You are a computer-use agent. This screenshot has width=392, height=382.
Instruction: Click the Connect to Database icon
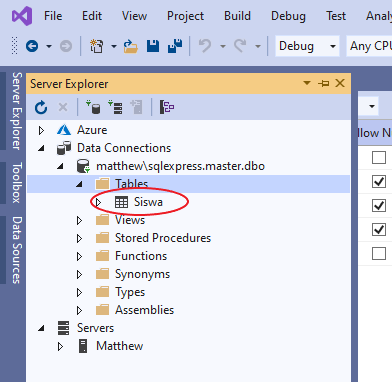tap(93, 107)
